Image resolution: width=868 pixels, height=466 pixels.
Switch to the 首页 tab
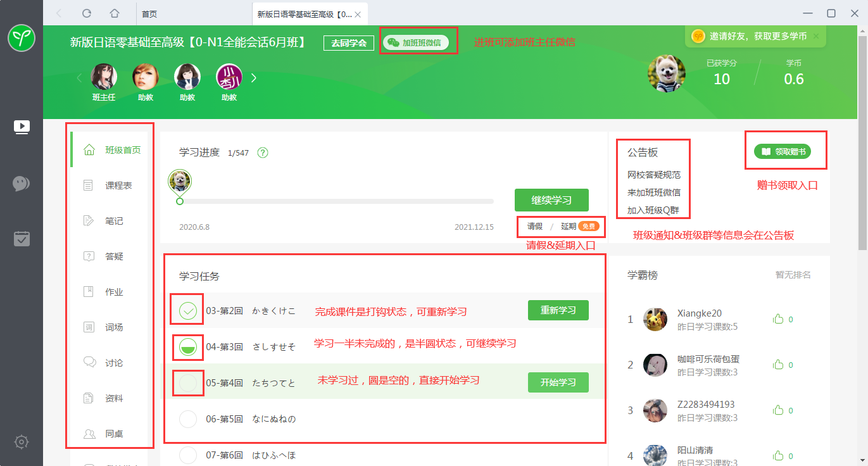[x=149, y=14]
